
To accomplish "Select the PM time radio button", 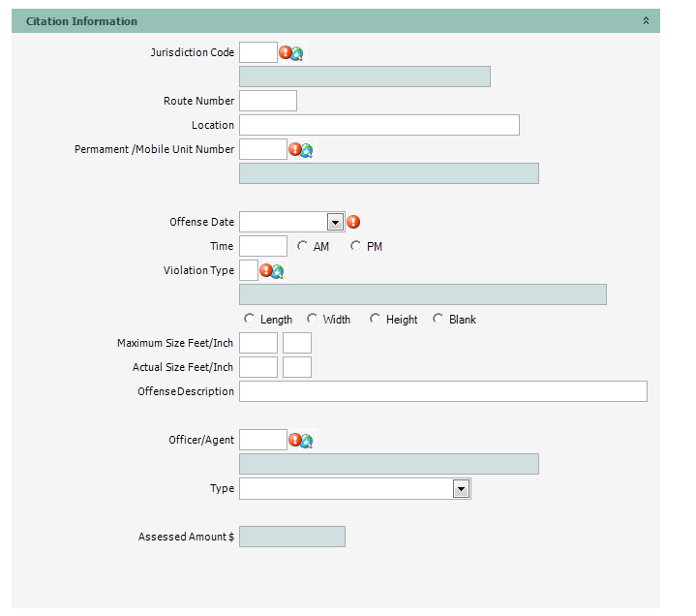I will pos(356,246).
